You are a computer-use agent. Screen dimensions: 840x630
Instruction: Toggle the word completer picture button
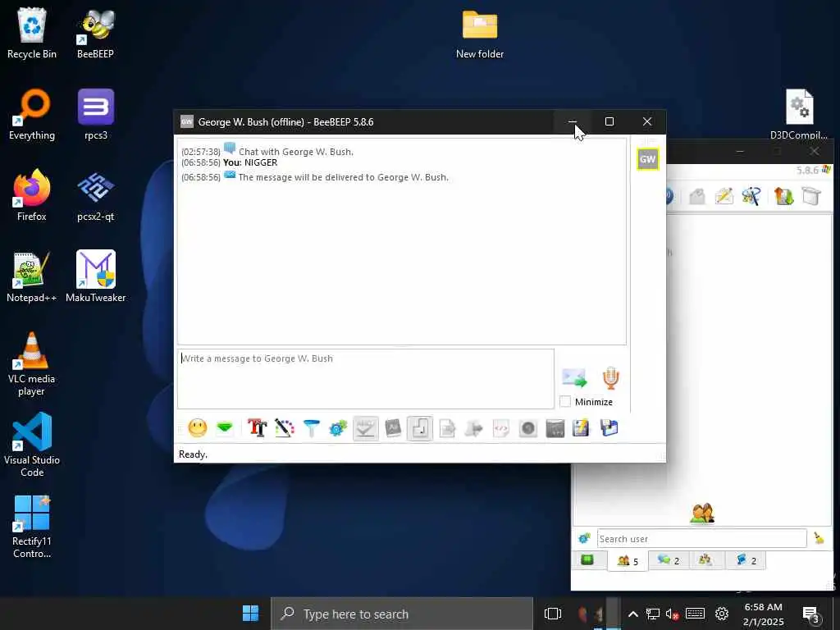pyautogui.click(x=393, y=428)
